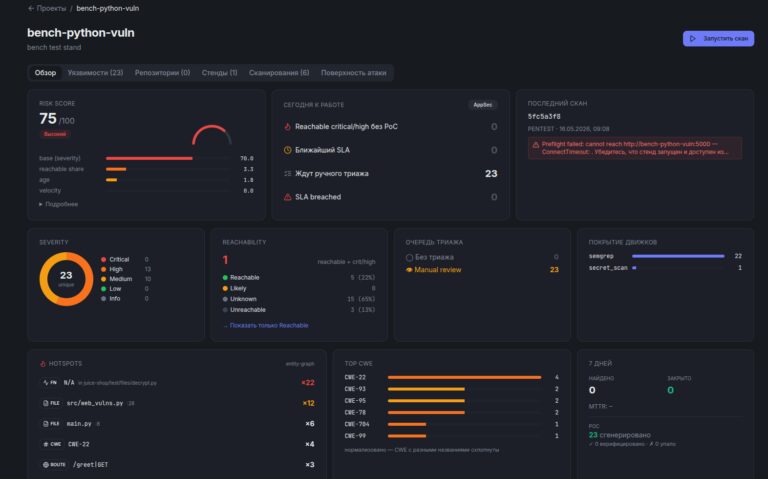This screenshot has width=768, height=479.
Task: Click the alert icon in the Preflight failed message
Action: [536, 144]
